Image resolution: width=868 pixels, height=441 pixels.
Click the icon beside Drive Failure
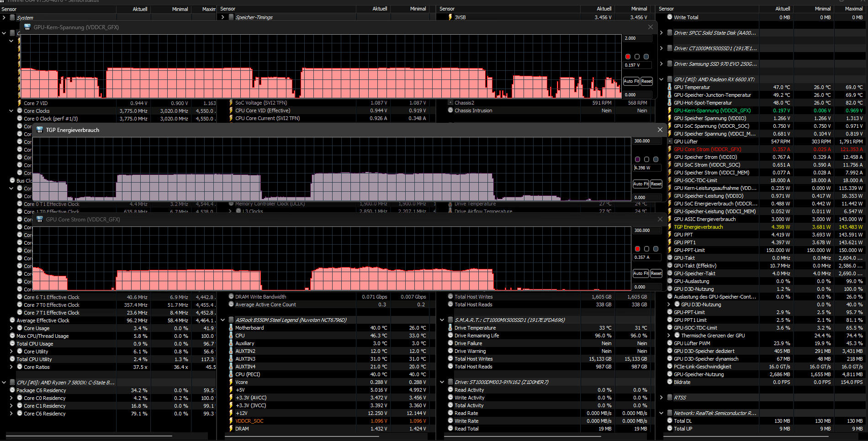pyautogui.click(x=450, y=343)
